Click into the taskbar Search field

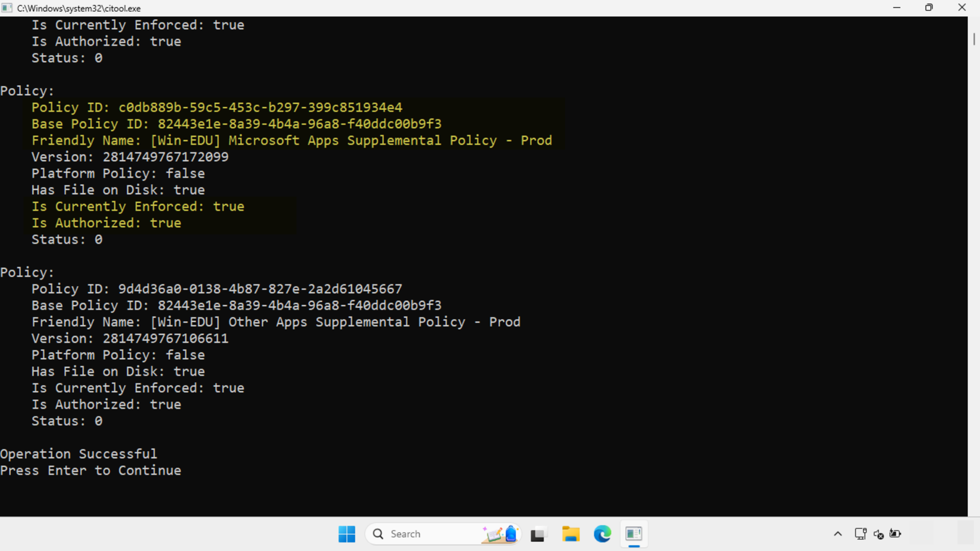click(429, 534)
